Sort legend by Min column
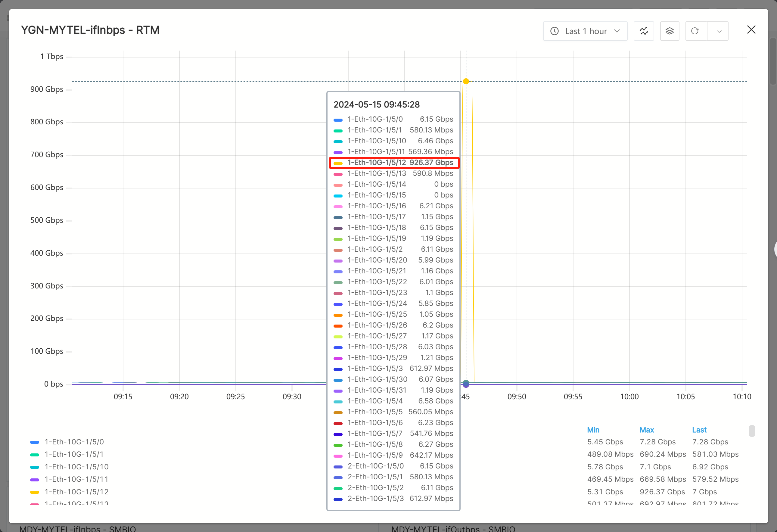The image size is (777, 532). (593, 430)
